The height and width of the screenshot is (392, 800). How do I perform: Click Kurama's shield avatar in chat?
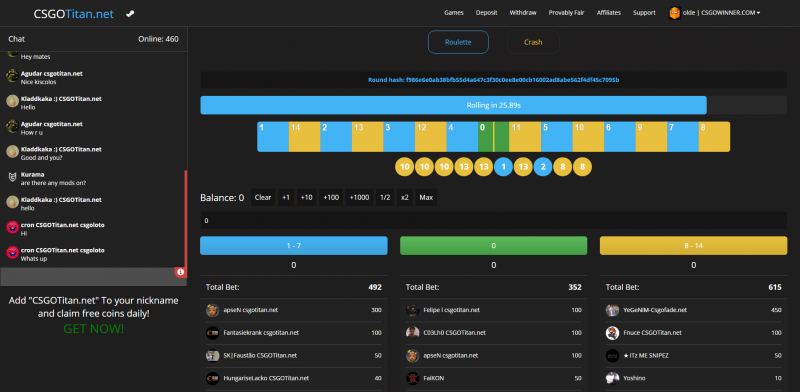(x=12, y=178)
